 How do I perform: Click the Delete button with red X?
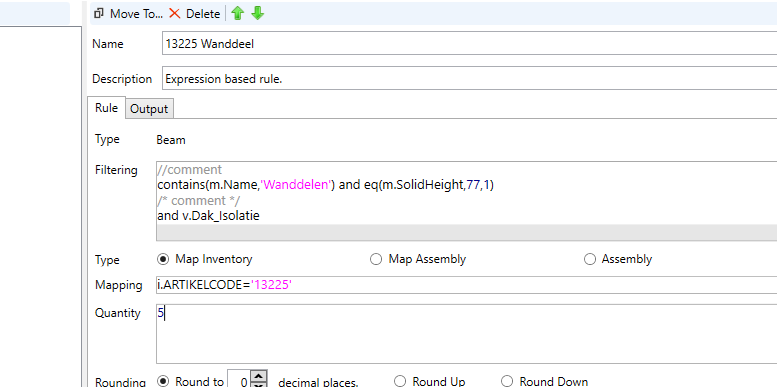point(194,14)
